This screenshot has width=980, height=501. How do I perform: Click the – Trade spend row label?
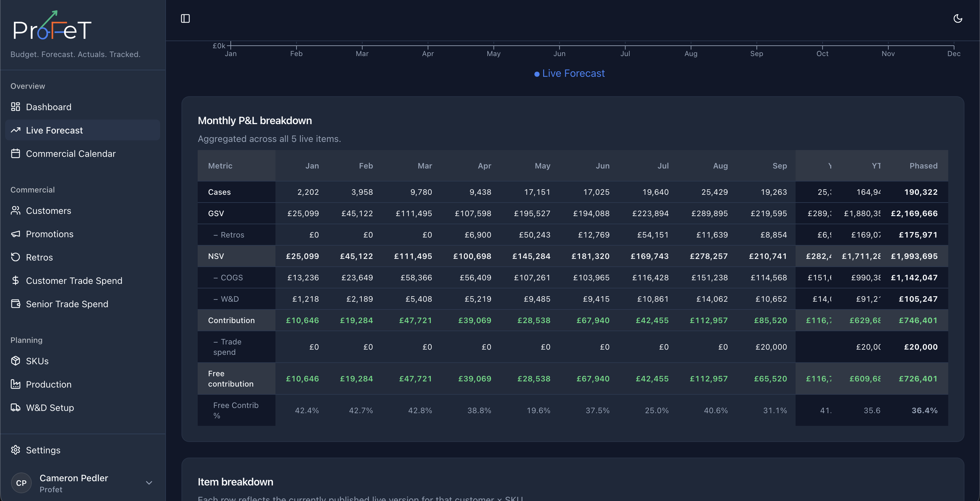(227, 346)
